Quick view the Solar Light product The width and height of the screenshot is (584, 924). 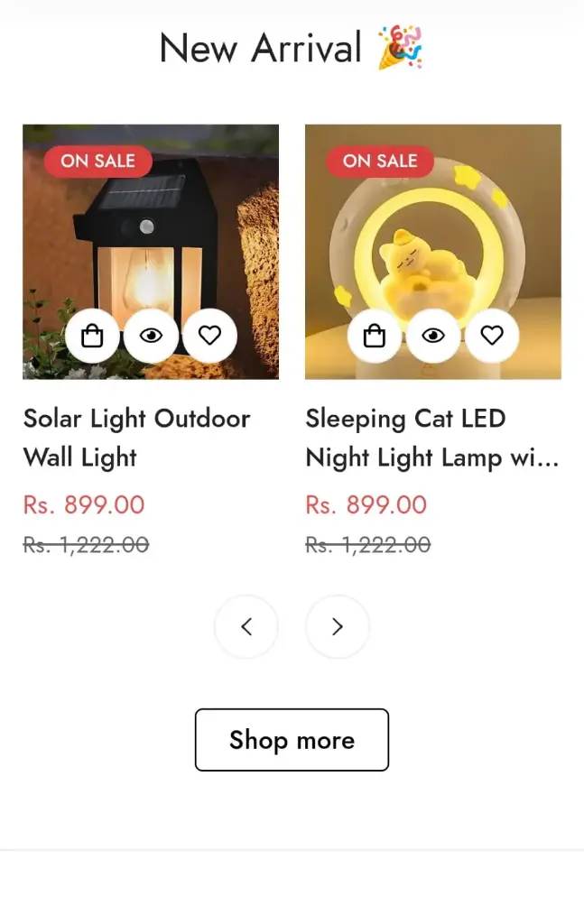pyautogui.click(x=151, y=337)
